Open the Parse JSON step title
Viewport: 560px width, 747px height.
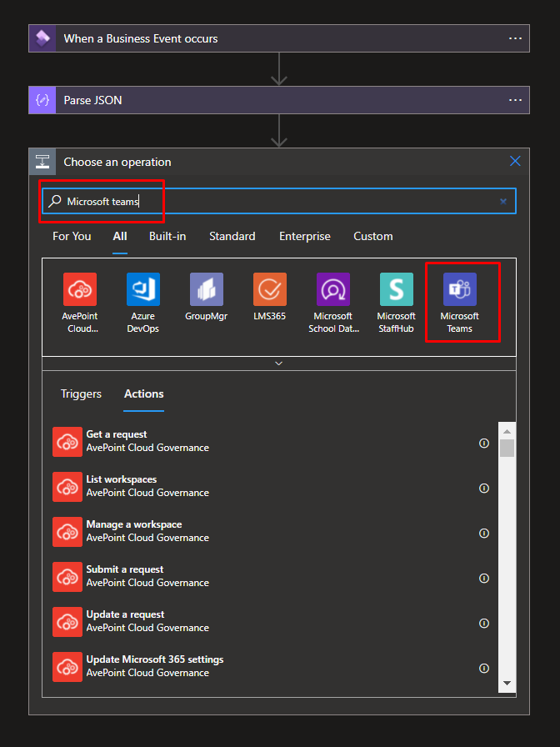pos(92,100)
